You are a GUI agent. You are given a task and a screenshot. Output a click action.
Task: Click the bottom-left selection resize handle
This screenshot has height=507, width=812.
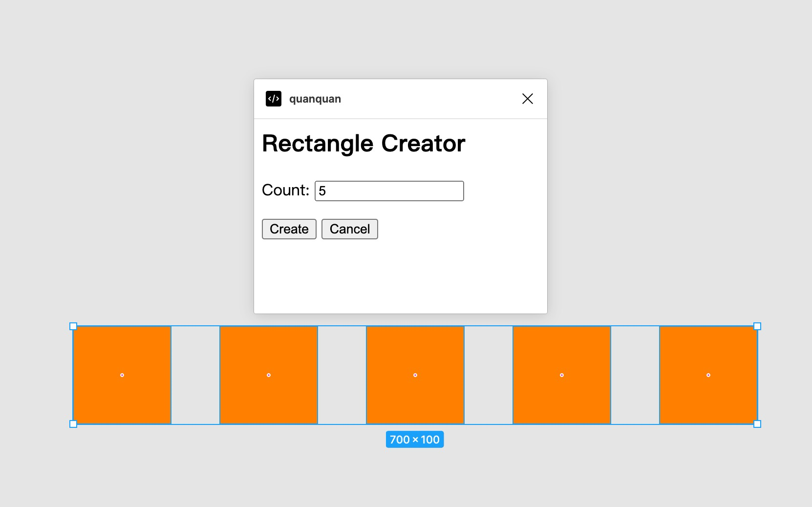[73, 424]
